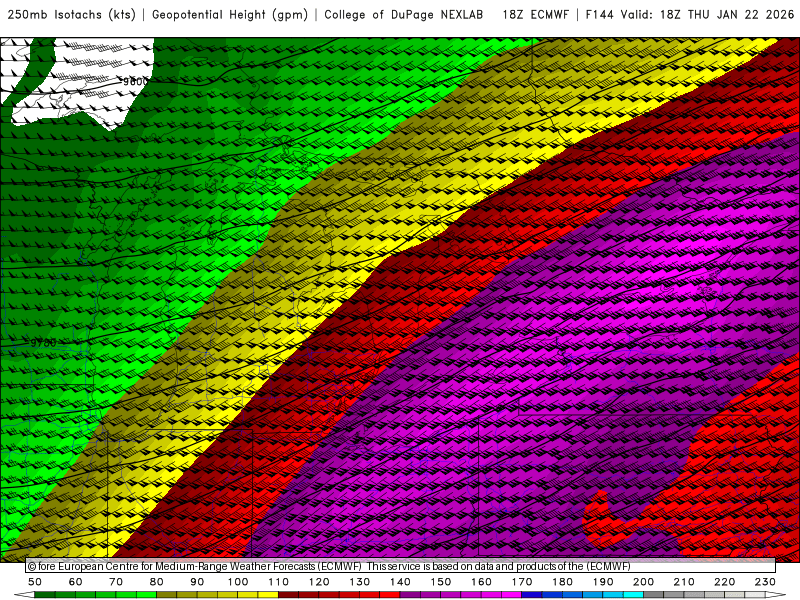Click the legend value 60
This screenshot has width=800, height=600.
(76, 582)
